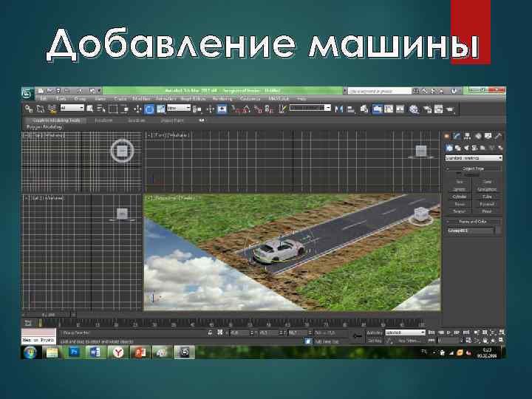This screenshot has width=532, height=399.
Task: Open the Rendered Frame Window icon
Action: 439,109
